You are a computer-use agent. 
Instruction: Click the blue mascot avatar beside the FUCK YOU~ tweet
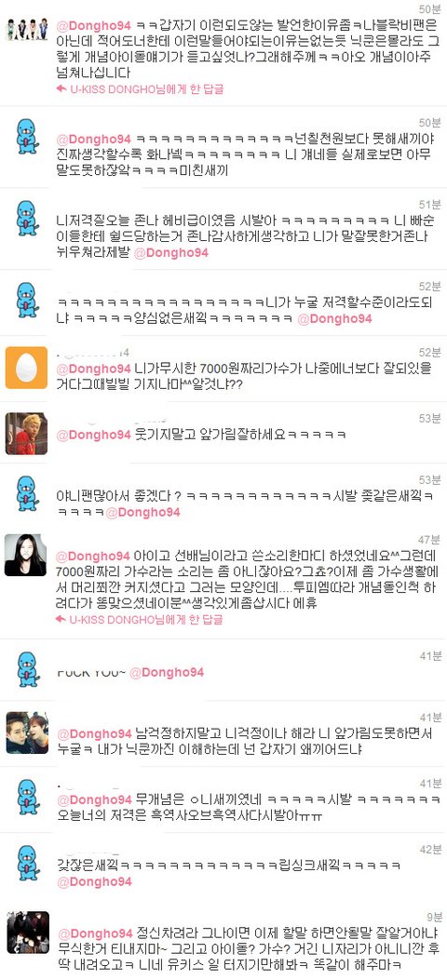27,670
